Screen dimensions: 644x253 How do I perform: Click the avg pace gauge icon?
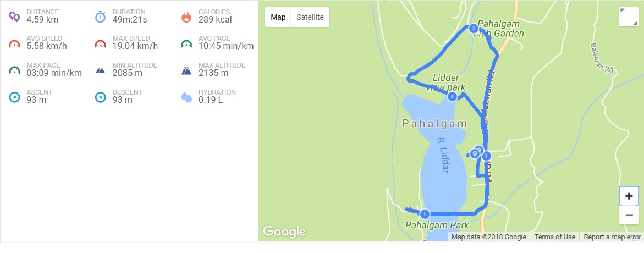(x=186, y=44)
